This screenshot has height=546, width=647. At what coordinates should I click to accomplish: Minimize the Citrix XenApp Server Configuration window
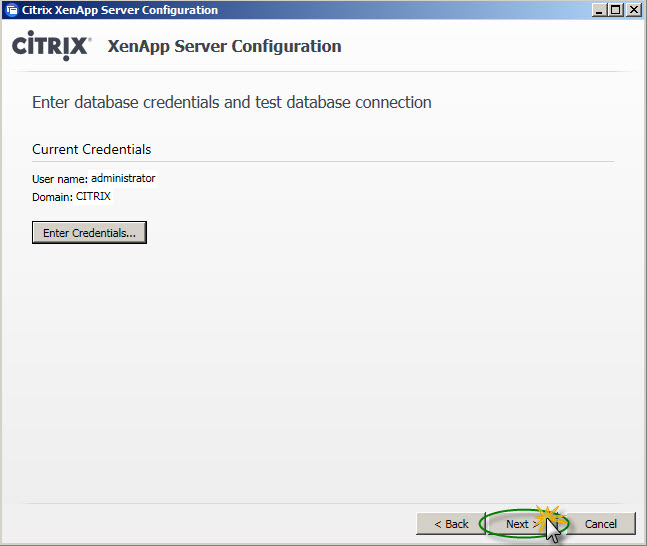pyautogui.click(x=599, y=9)
